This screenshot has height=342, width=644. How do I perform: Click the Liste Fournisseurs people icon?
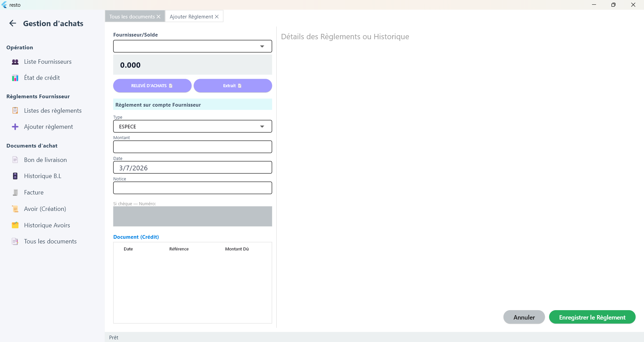click(x=15, y=62)
